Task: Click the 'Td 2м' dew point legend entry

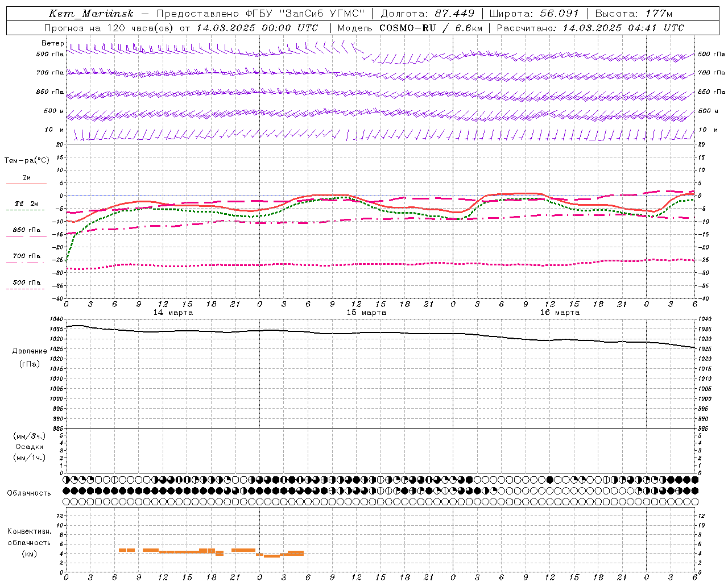Action: click(x=27, y=203)
